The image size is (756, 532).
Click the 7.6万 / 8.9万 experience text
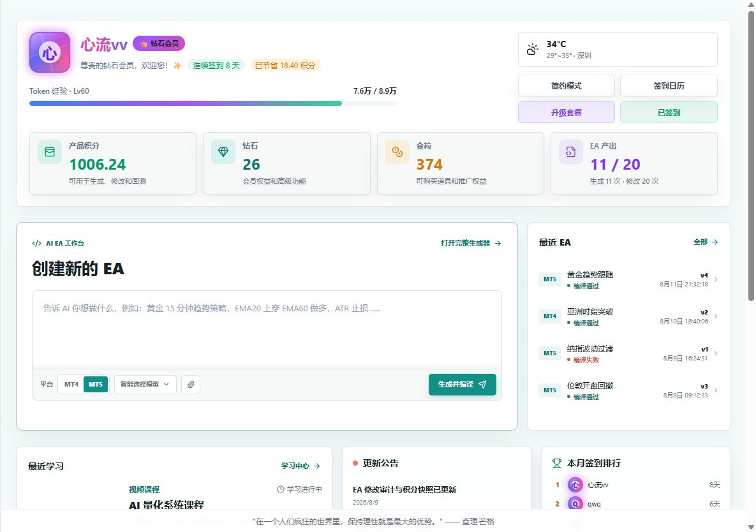point(374,91)
